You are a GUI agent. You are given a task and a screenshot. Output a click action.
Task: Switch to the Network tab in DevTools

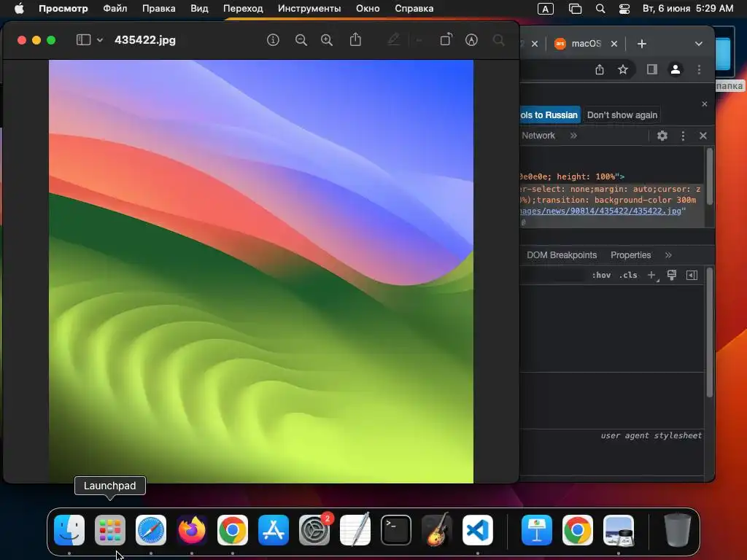pyautogui.click(x=538, y=136)
